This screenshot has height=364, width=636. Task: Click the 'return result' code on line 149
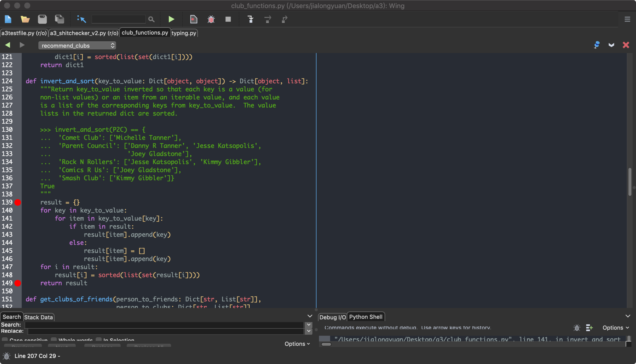[x=64, y=283]
